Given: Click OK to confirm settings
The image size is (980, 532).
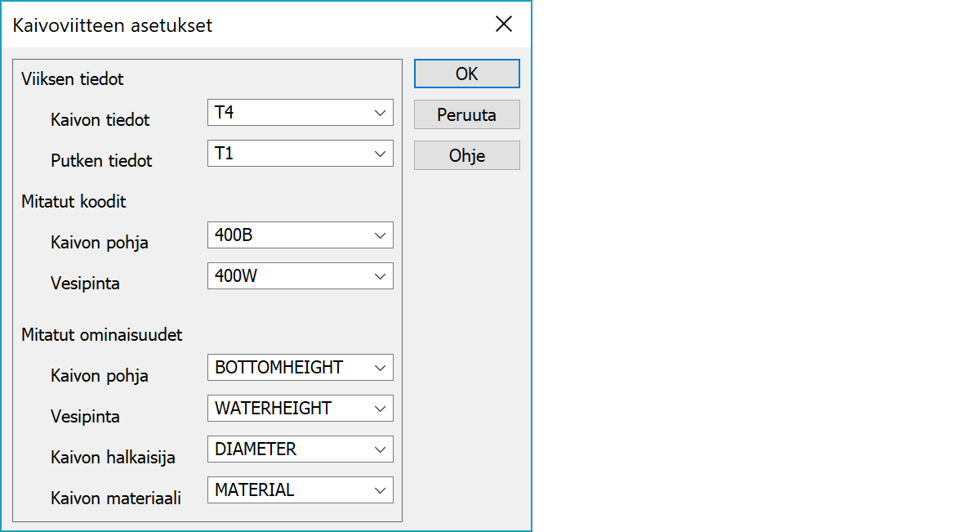Looking at the screenshot, I should pos(466,74).
